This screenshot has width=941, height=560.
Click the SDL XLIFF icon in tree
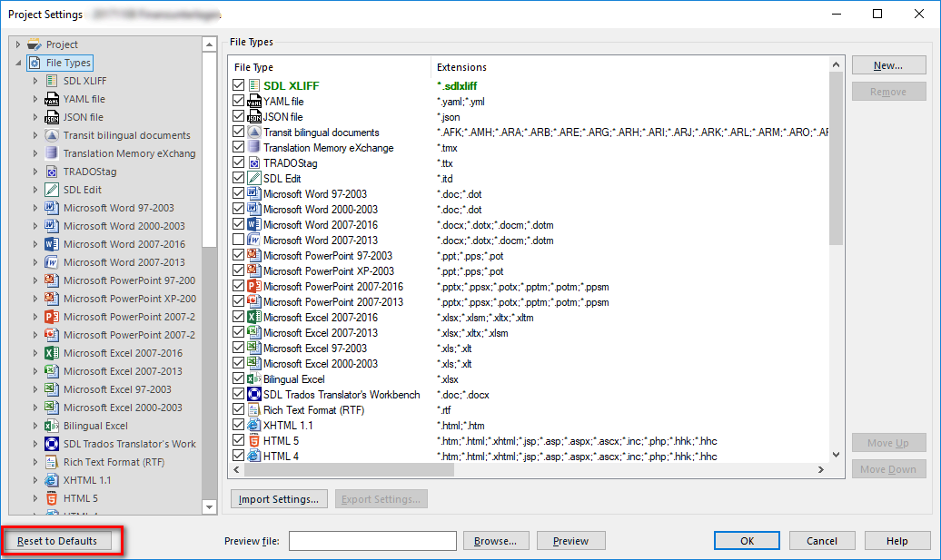click(52, 81)
